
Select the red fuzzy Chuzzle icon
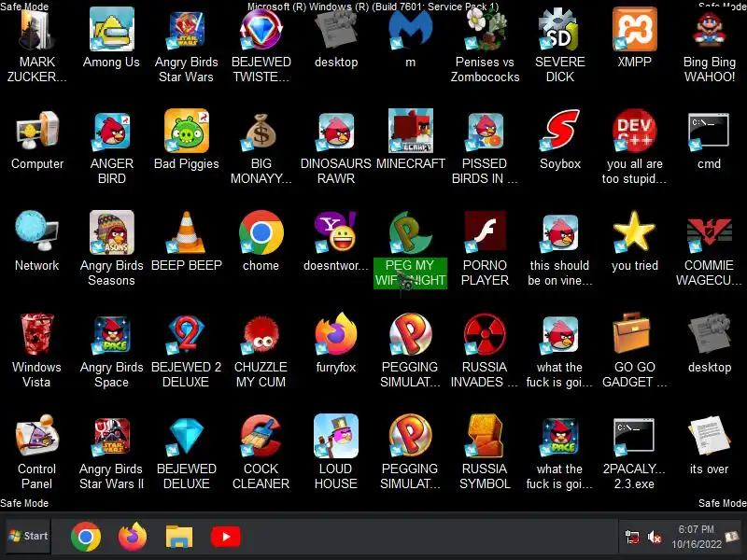click(261, 334)
